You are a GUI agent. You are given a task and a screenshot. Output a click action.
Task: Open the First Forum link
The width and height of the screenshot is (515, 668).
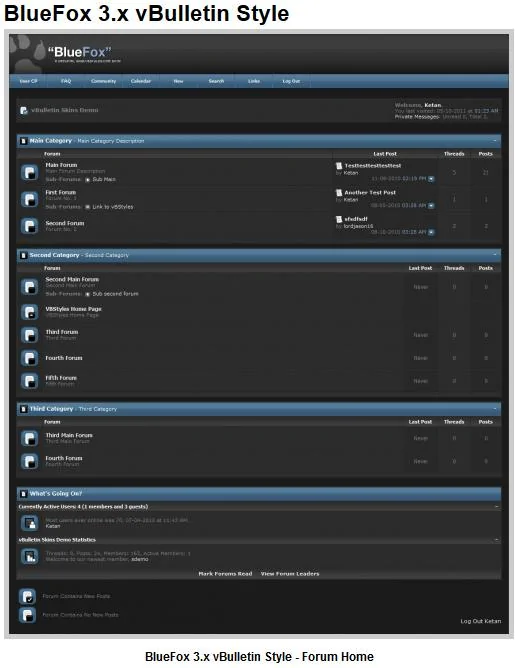coord(60,192)
